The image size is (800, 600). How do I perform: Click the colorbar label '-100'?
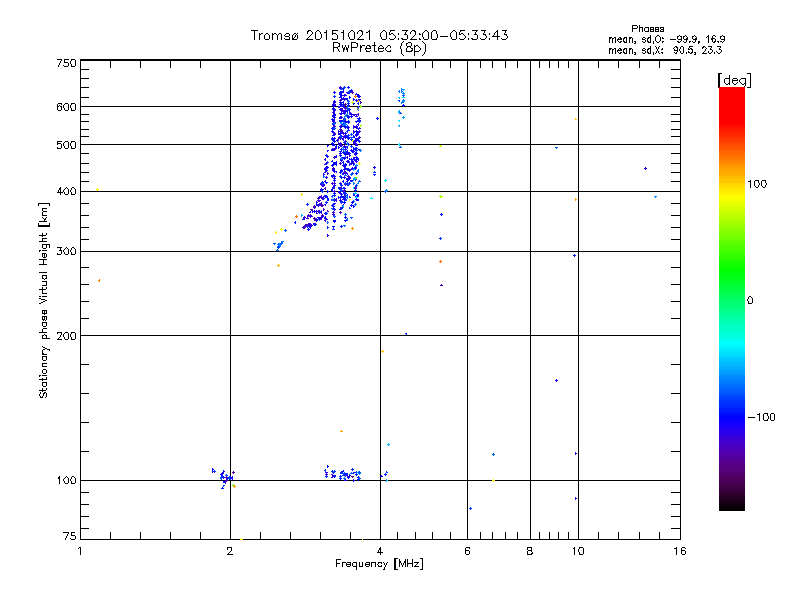pos(761,417)
